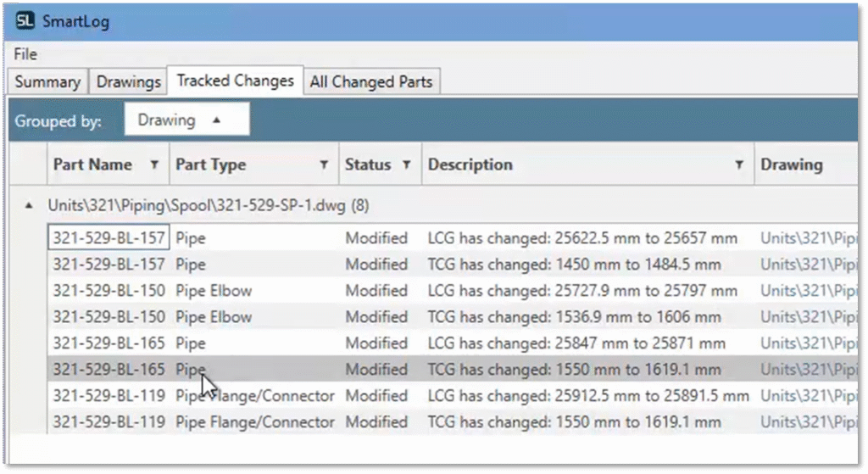
Task: Open the Grouped by Drawing dropdown
Action: tap(186, 120)
